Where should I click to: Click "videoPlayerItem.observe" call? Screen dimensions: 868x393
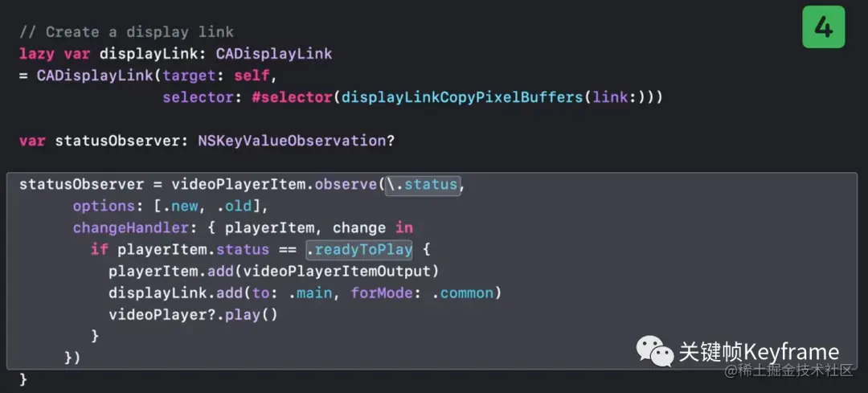pos(274,184)
